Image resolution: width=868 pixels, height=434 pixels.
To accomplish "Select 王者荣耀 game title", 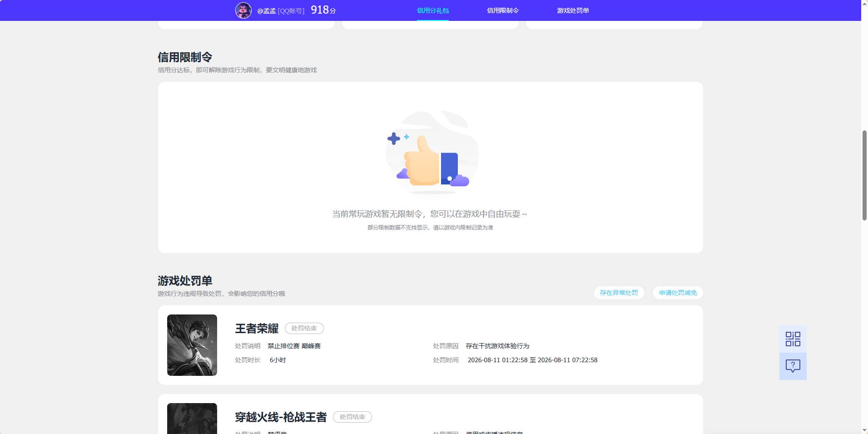I will [x=257, y=329].
